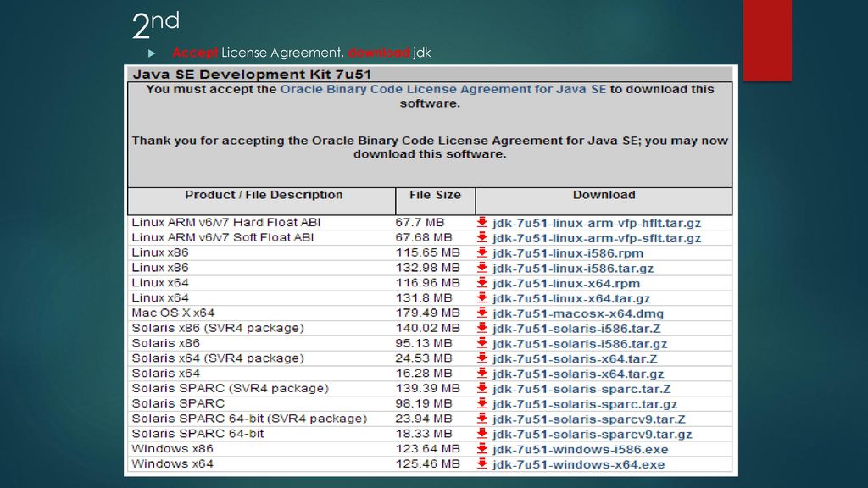Click download arrow icon beside jdk-7u51-solaris-sparc.tar.Z
868x488 pixels.
click(482, 388)
